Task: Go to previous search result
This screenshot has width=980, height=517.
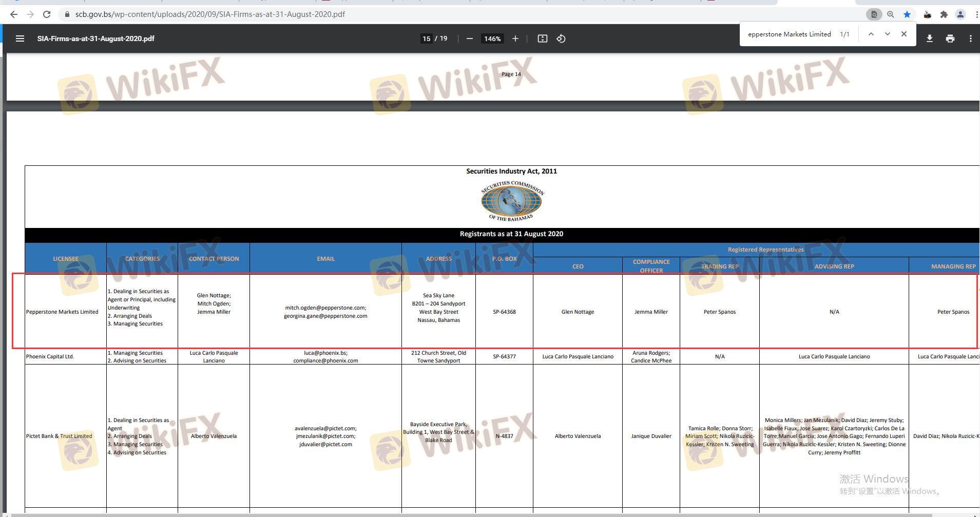Action: [871, 34]
